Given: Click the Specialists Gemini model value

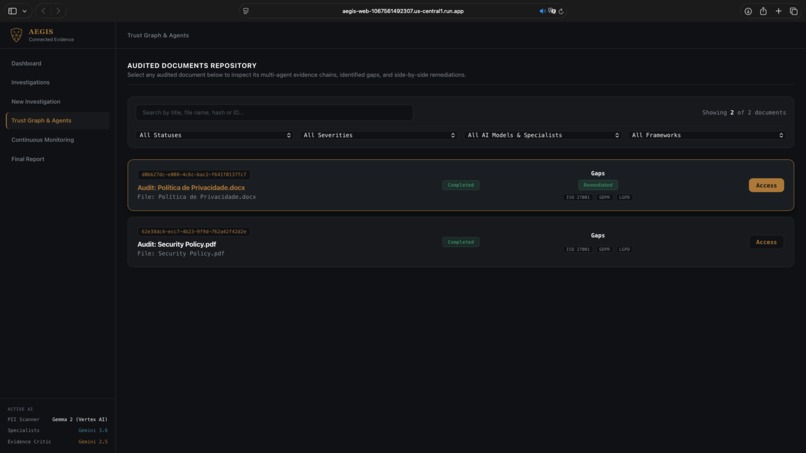Looking at the screenshot, I should [x=93, y=430].
